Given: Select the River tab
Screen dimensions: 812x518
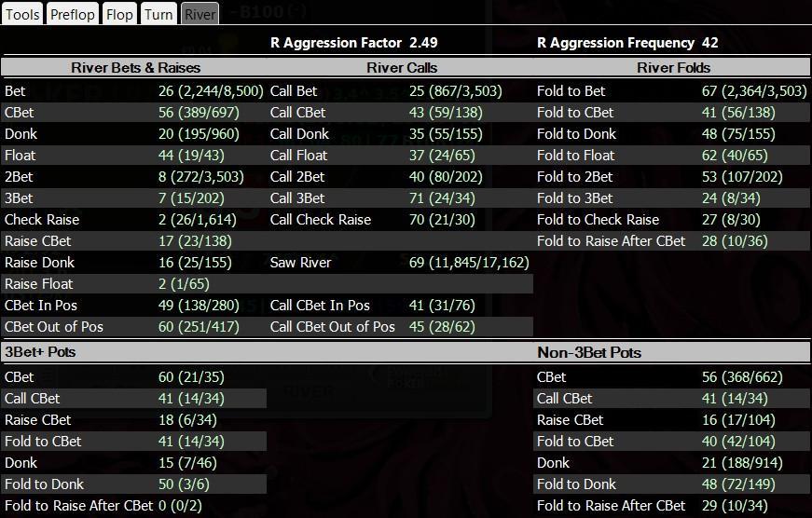Looking at the screenshot, I should (x=200, y=13).
